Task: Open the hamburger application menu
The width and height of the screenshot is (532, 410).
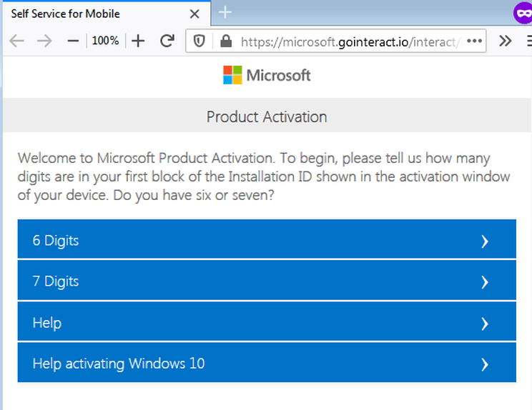Action: 528,41
